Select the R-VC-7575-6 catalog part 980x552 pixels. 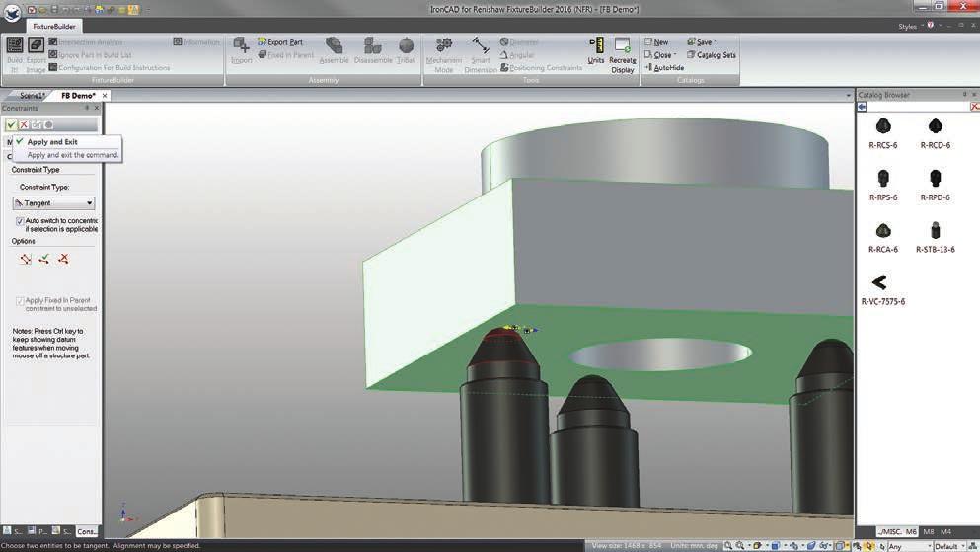[882, 288]
